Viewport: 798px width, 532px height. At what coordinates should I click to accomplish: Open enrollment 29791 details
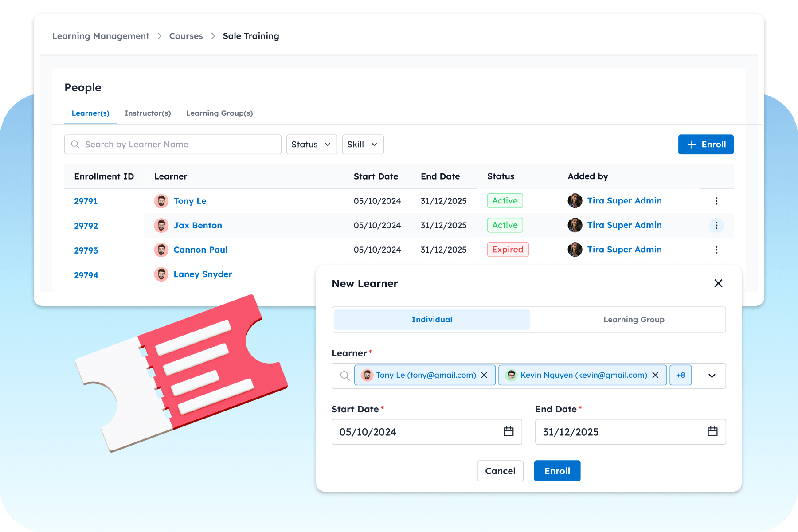86,201
